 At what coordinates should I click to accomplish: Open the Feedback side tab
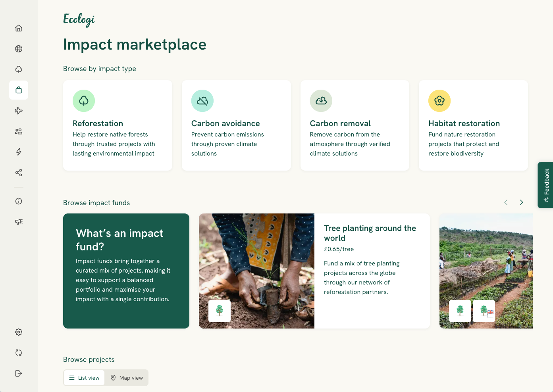click(x=545, y=185)
